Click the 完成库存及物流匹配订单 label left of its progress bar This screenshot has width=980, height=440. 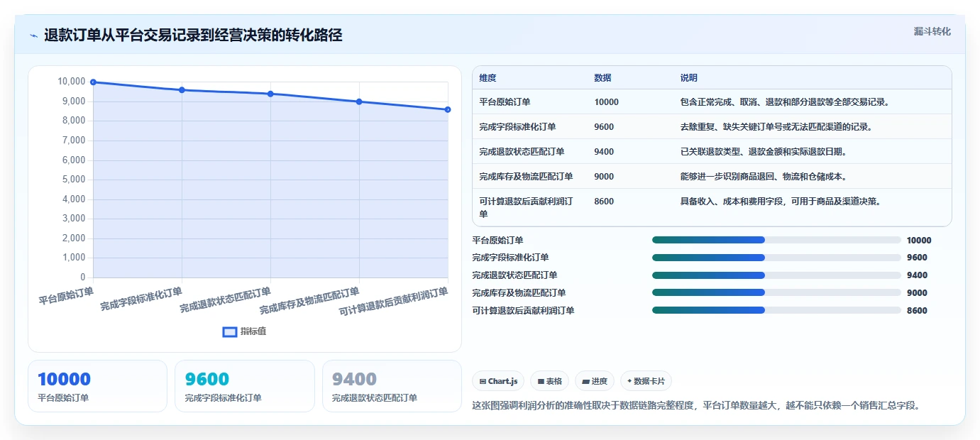pyautogui.click(x=519, y=293)
